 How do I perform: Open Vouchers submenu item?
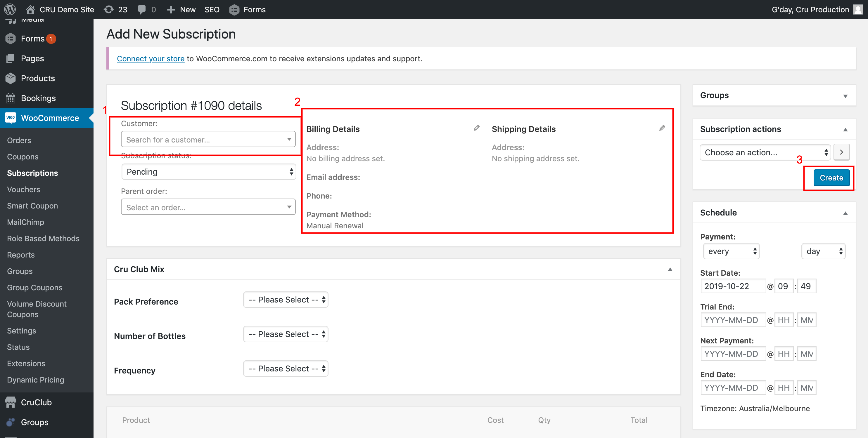pyautogui.click(x=24, y=189)
